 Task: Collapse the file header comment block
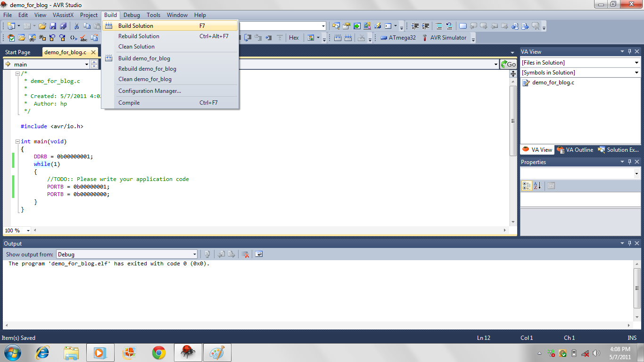coord(17,73)
